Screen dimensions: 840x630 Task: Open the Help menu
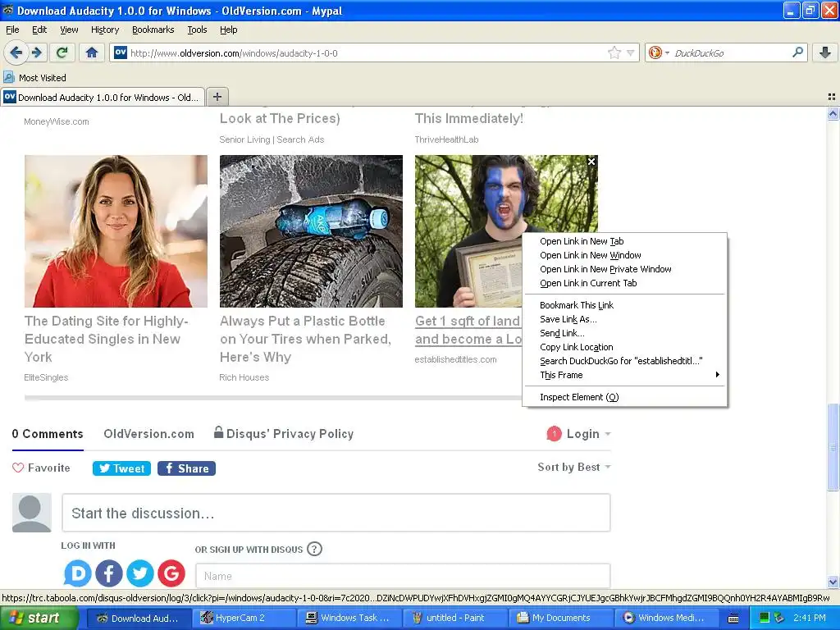(x=228, y=30)
